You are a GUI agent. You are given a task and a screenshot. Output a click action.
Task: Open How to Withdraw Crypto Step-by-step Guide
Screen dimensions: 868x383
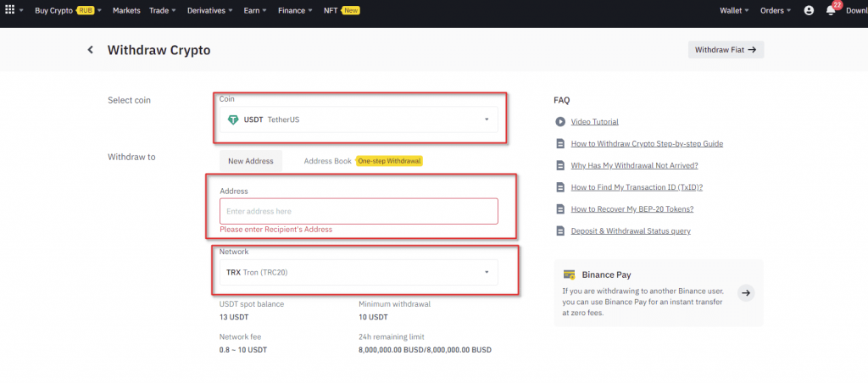(647, 143)
